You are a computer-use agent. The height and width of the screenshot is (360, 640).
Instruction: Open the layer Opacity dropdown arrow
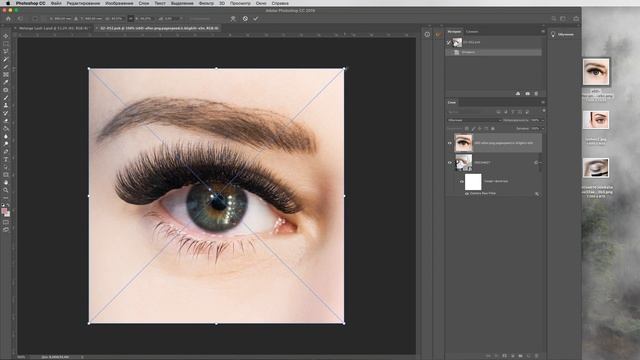pyautogui.click(x=542, y=120)
